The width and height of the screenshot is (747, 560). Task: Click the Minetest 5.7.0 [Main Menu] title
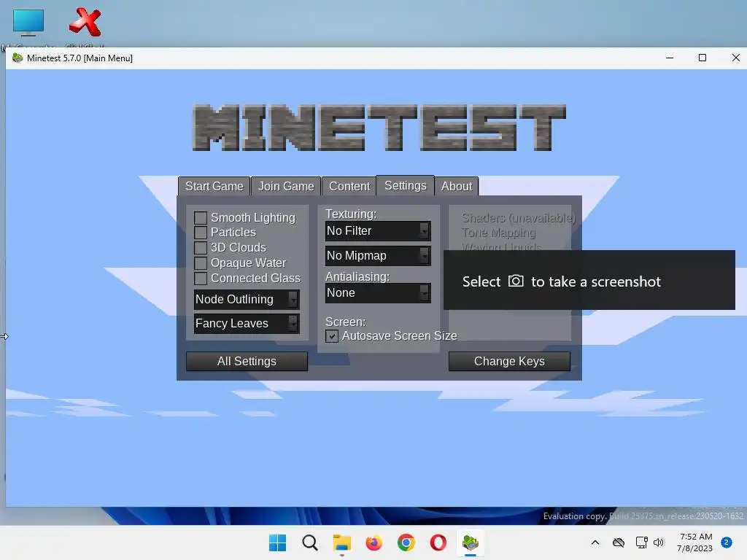coord(80,58)
